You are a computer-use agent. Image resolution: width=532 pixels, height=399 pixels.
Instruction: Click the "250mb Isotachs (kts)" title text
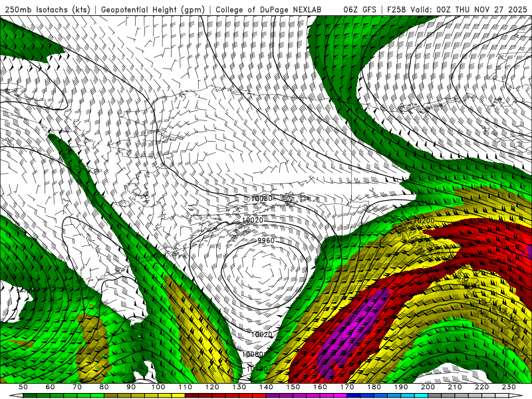click(48, 9)
